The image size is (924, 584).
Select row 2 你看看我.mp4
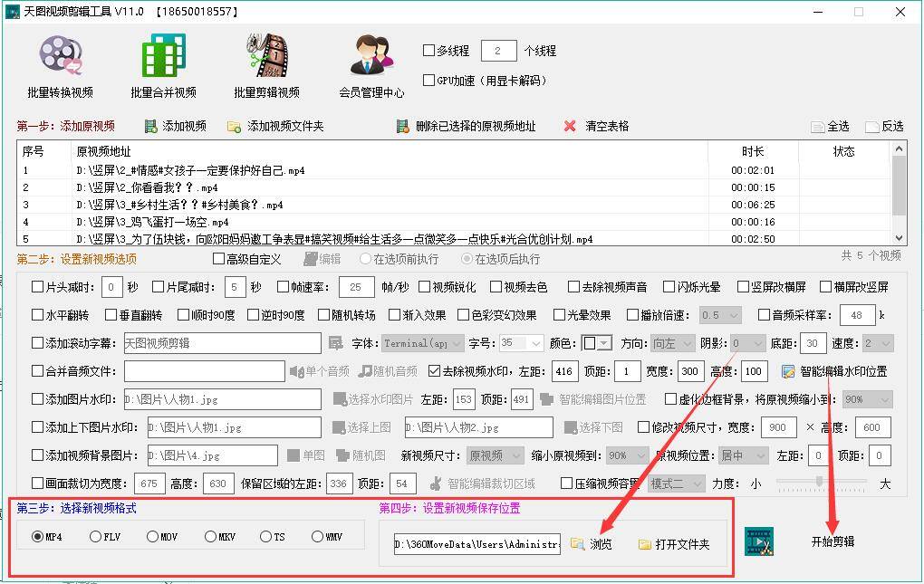pyautogui.click(x=454, y=187)
